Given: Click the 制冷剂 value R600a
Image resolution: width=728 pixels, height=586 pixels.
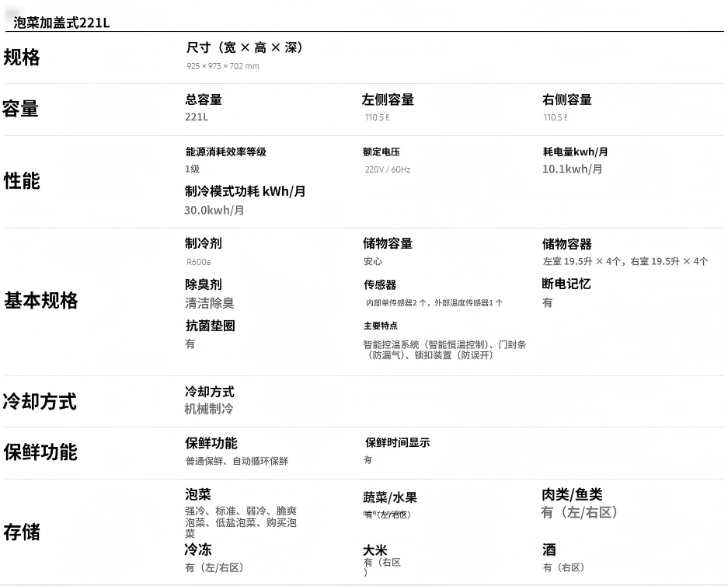Looking at the screenshot, I should (198, 262).
